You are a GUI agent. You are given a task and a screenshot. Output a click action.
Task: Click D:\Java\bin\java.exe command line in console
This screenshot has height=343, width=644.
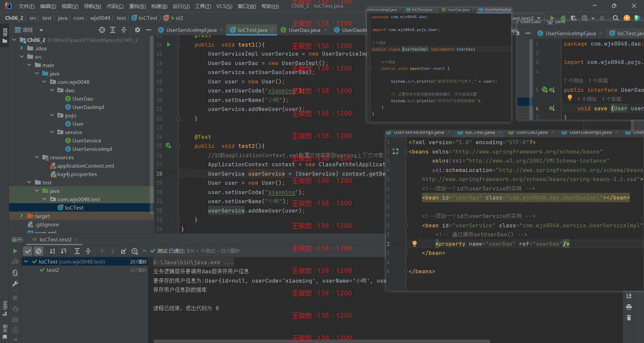(193, 262)
